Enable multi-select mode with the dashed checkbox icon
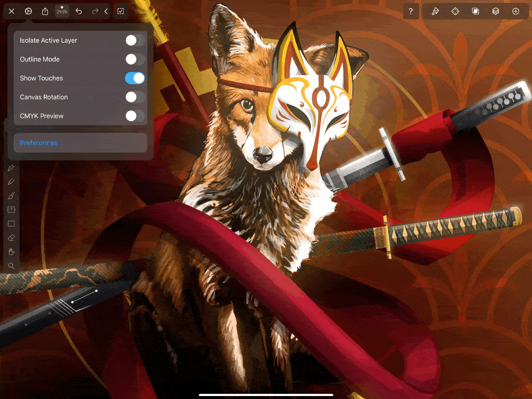The width and height of the screenshot is (532, 399). (x=121, y=11)
